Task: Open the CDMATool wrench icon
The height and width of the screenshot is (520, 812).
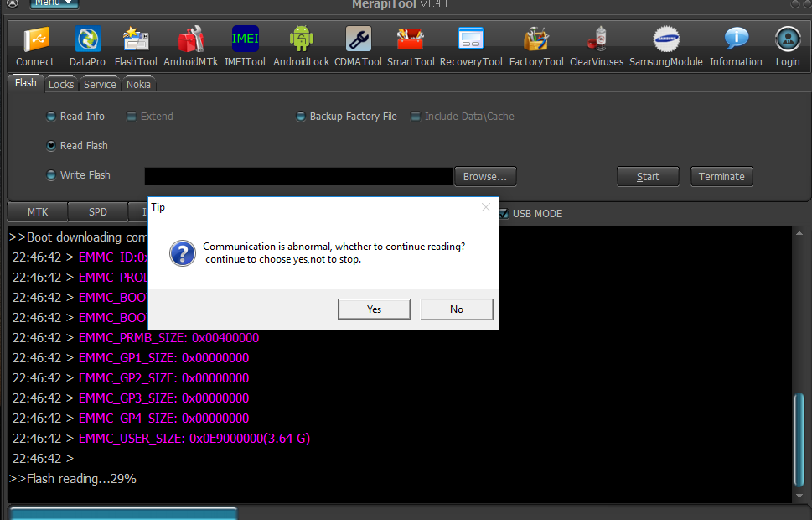Action: click(359, 39)
